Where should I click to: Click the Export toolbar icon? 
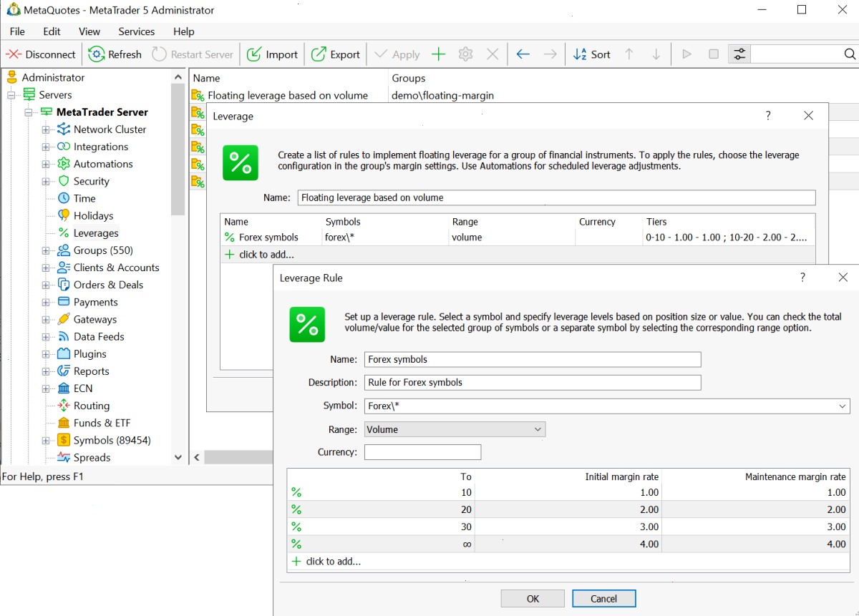click(319, 54)
